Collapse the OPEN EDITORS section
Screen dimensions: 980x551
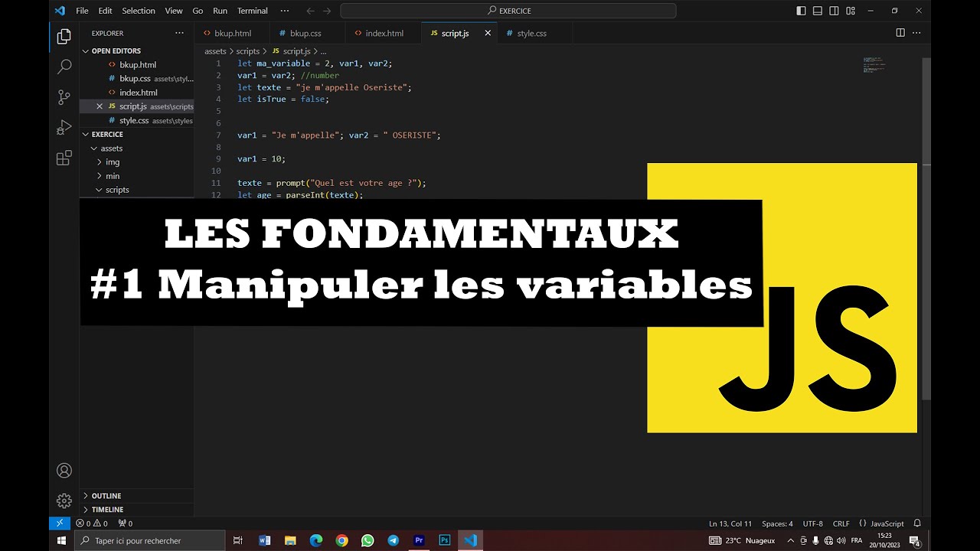(x=136, y=51)
